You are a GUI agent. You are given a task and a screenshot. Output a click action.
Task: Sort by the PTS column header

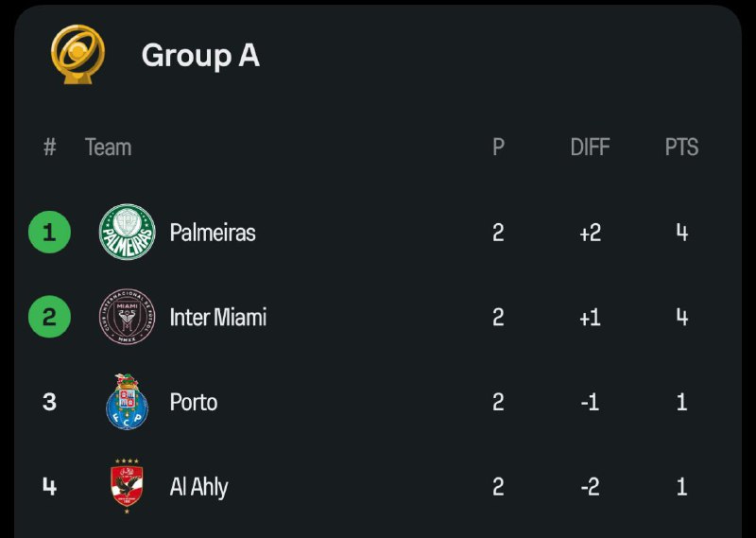pos(681,148)
